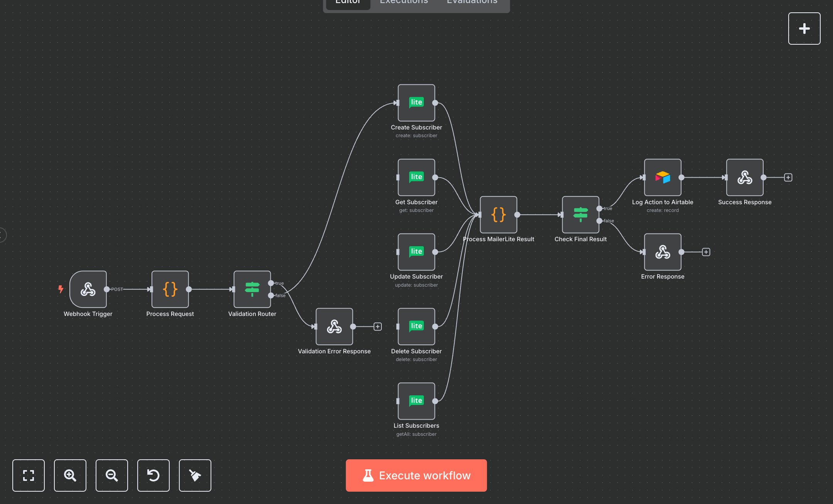The width and height of the screenshot is (833, 504).
Task: Open the List Subscribers node
Action: point(416,401)
